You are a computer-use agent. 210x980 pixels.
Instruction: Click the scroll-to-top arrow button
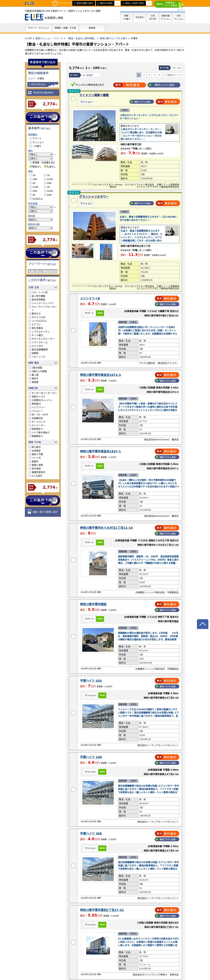202,624
